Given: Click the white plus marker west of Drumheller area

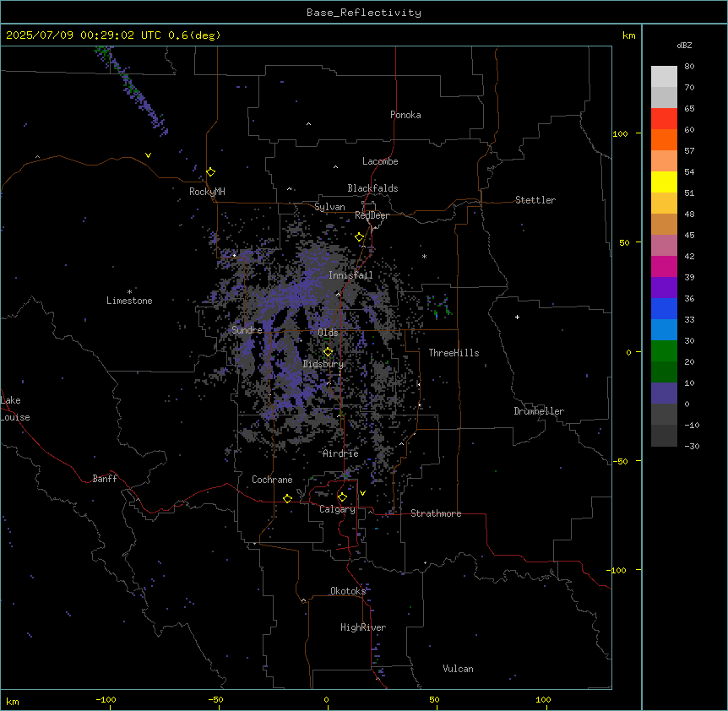Looking at the screenshot, I should click(x=517, y=317).
